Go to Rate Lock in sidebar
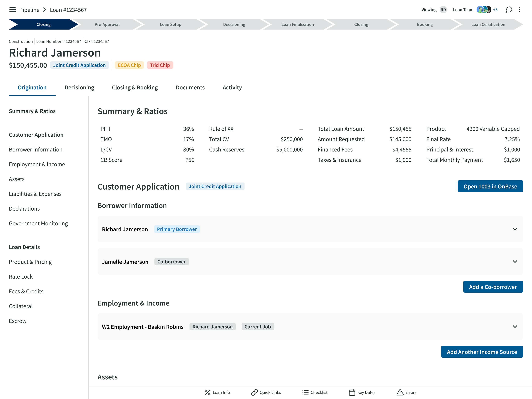Screen dimensions: 532x399 [x=21, y=277]
